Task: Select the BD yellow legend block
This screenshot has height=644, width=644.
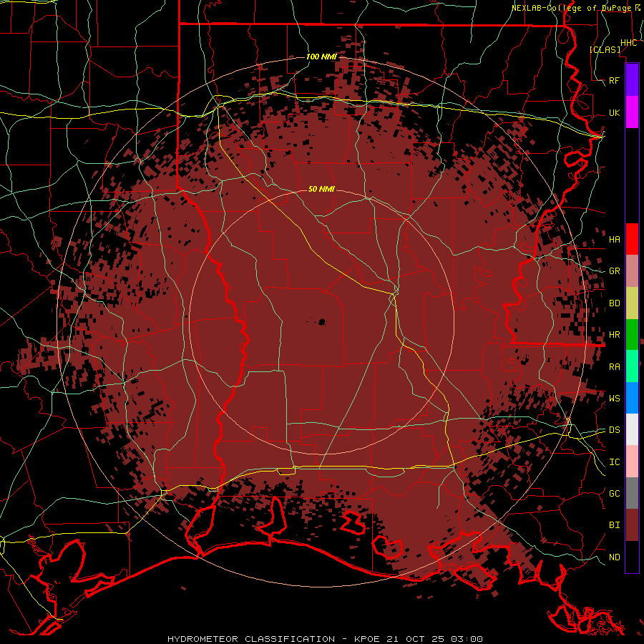Action: 632,303
